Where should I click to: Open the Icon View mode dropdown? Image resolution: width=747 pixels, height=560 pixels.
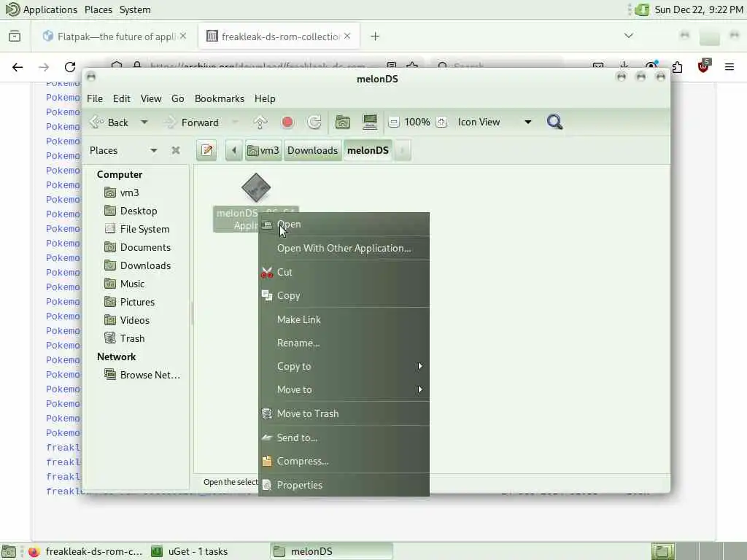coord(494,122)
